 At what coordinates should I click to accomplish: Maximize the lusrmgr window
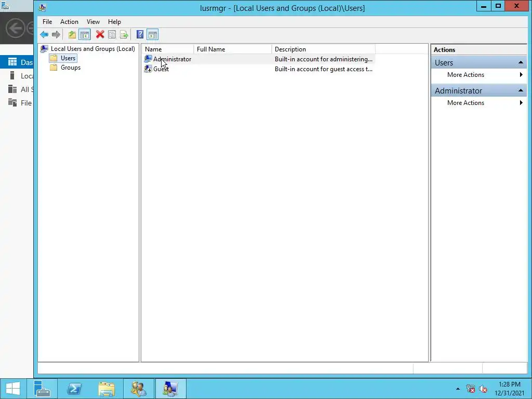click(x=498, y=6)
